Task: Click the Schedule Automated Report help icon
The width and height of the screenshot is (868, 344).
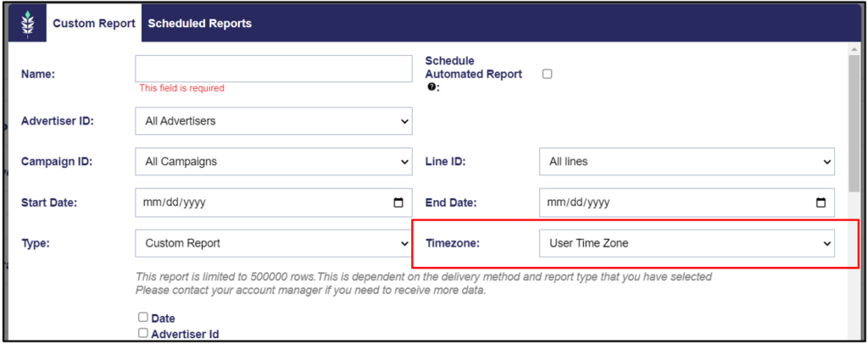Action: coord(431,86)
